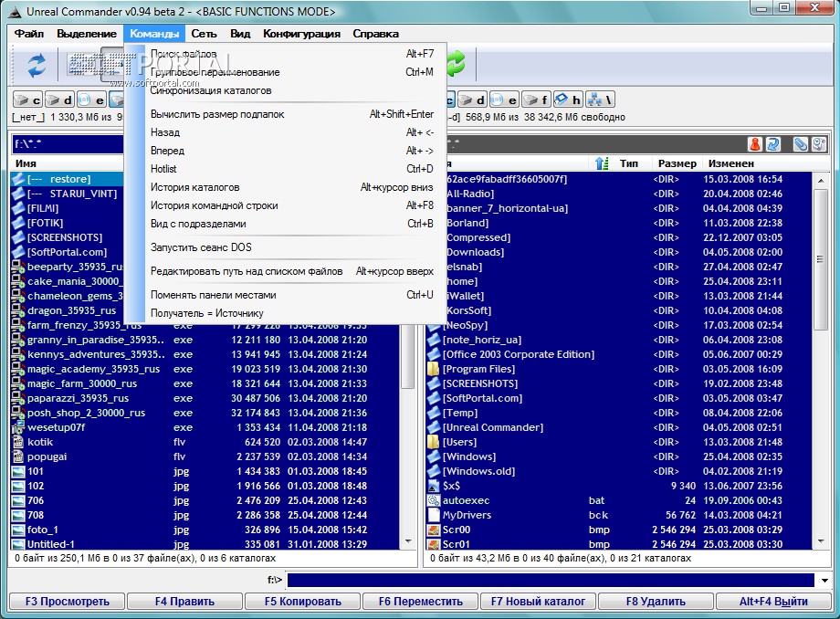This screenshot has width=840, height=619.
Task: Select the Untitled-1 jpg file
Action: pos(205,544)
